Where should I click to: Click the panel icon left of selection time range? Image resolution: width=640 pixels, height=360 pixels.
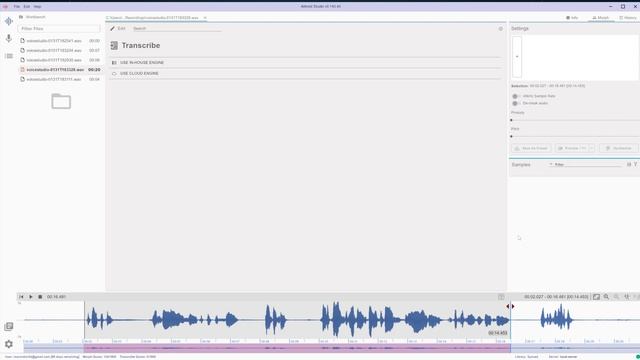[501, 297]
